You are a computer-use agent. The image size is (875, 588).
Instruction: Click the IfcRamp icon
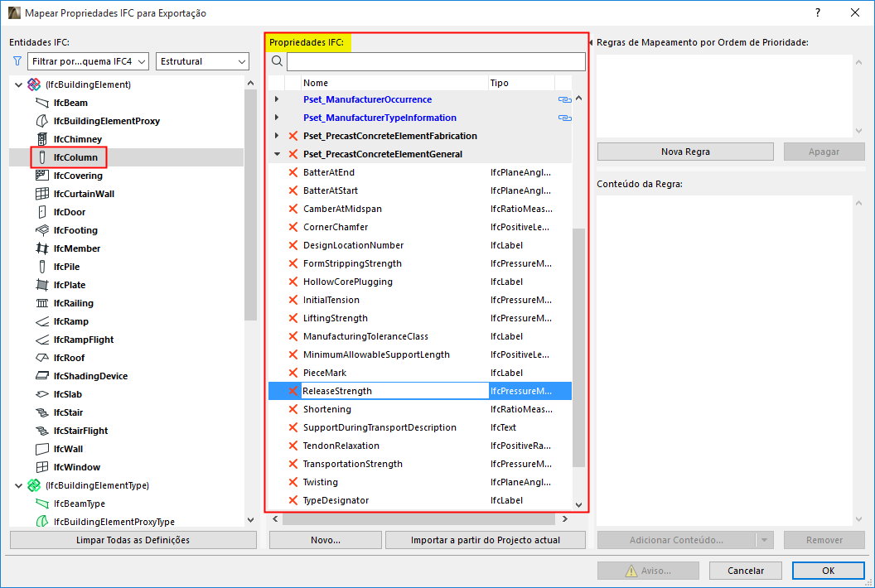[42, 321]
